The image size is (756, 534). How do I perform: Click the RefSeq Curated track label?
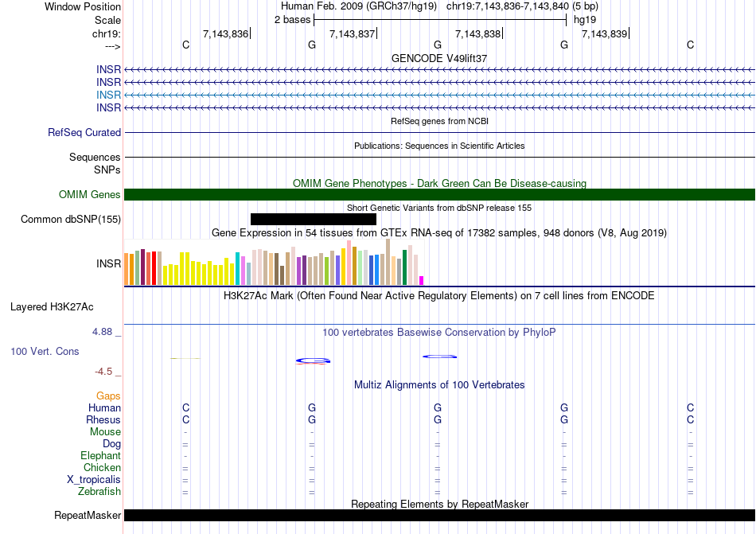coord(84,133)
